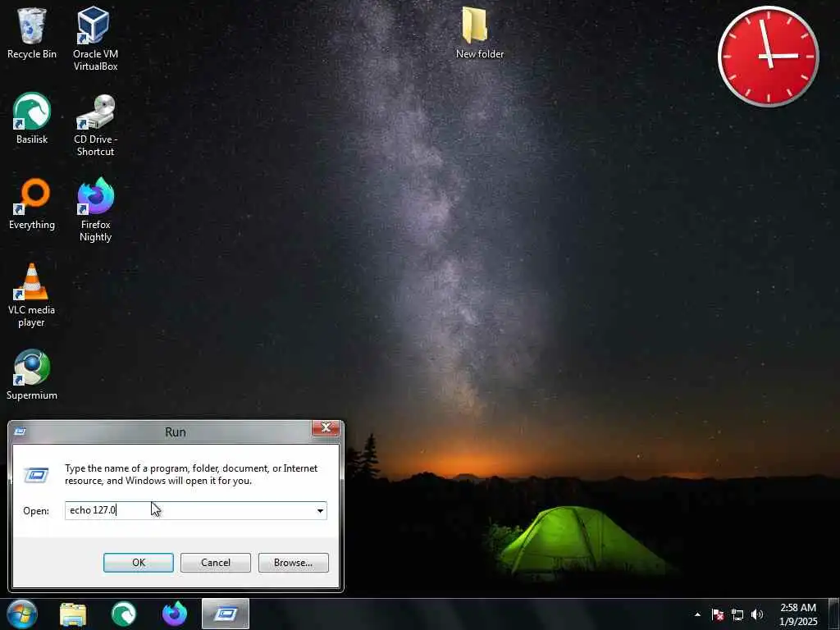
Task: Expand the Open field dropdown arrow
Action: tap(321, 510)
